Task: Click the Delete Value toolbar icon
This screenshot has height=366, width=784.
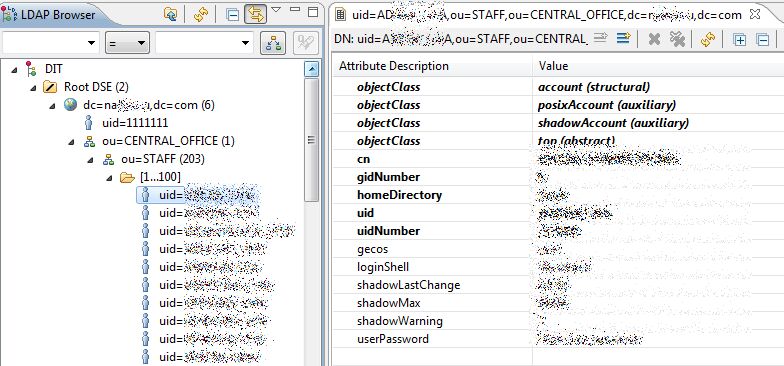Action: 654,40
